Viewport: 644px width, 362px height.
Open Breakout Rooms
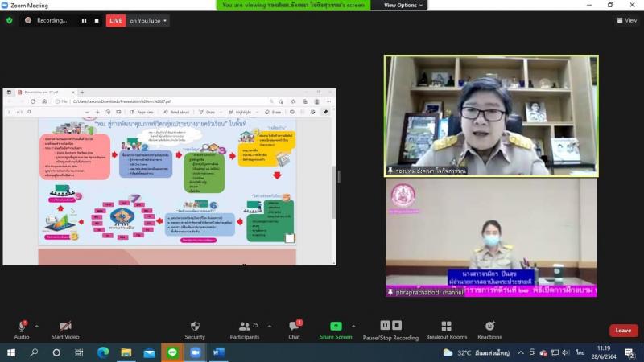447,331
